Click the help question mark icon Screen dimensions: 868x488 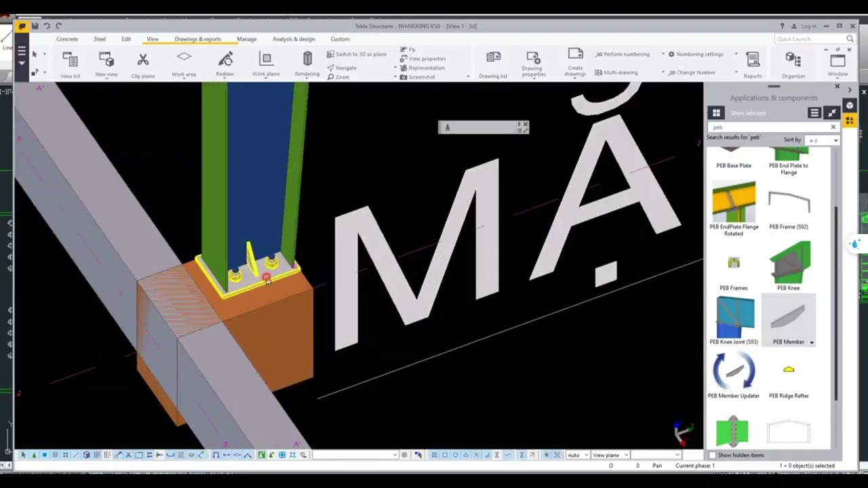[782, 26]
